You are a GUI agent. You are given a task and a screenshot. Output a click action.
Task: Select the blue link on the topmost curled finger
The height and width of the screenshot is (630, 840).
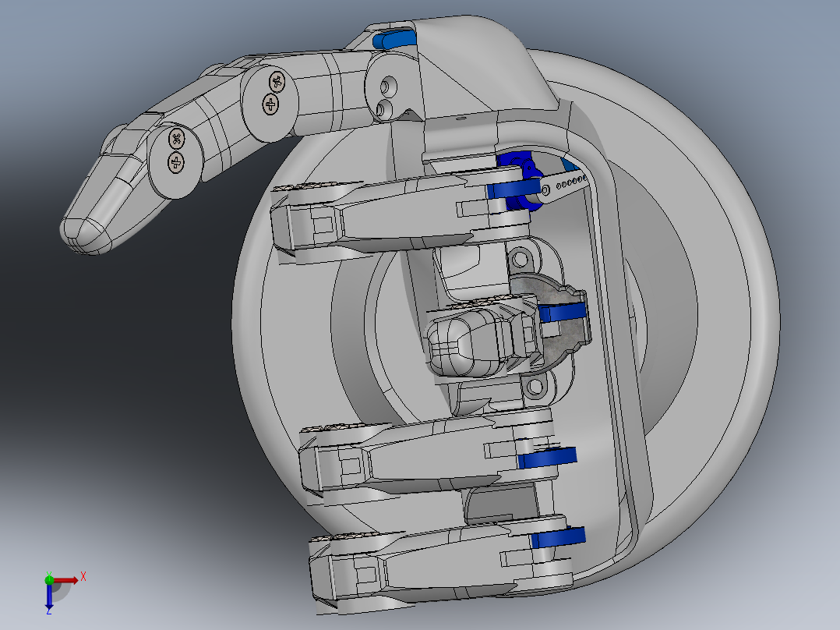coord(514,189)
